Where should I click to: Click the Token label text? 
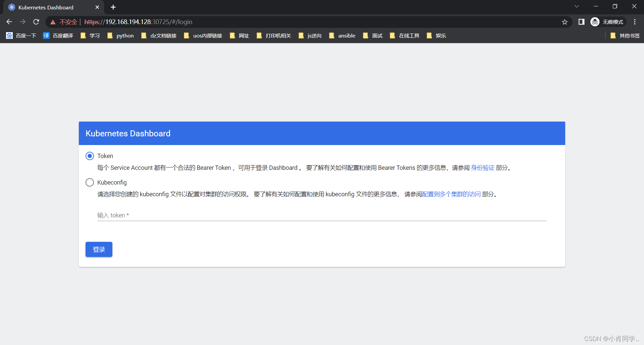(x=105, y=156)
